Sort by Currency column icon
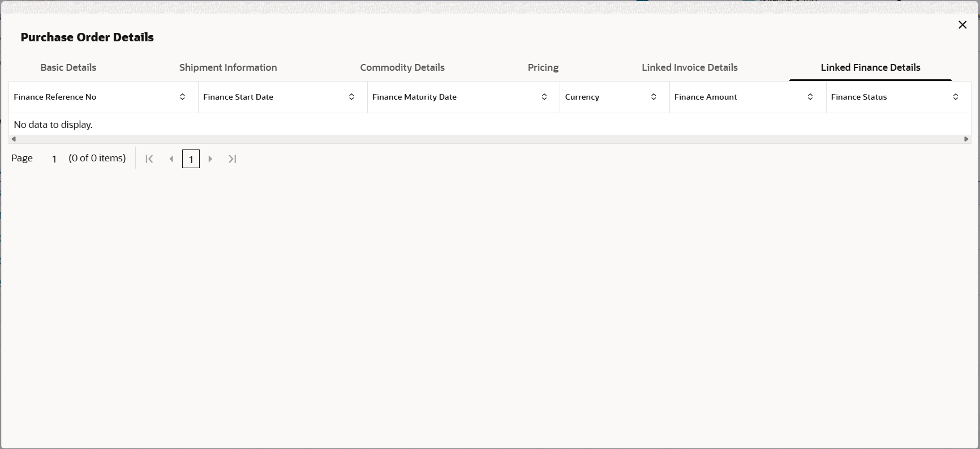This screenshot has height=449, width=980. coord(654,97)
